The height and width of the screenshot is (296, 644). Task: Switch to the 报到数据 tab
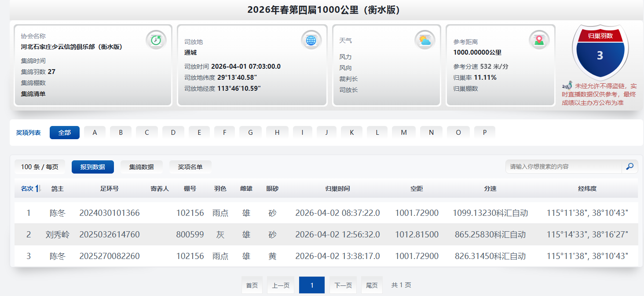click(x=92, y=167)
